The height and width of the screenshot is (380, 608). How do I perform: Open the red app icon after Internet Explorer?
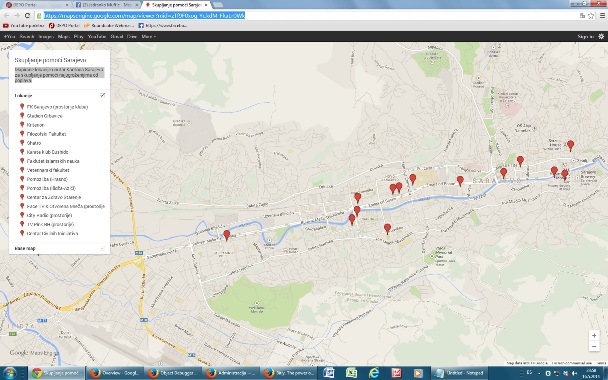[396, 373]
